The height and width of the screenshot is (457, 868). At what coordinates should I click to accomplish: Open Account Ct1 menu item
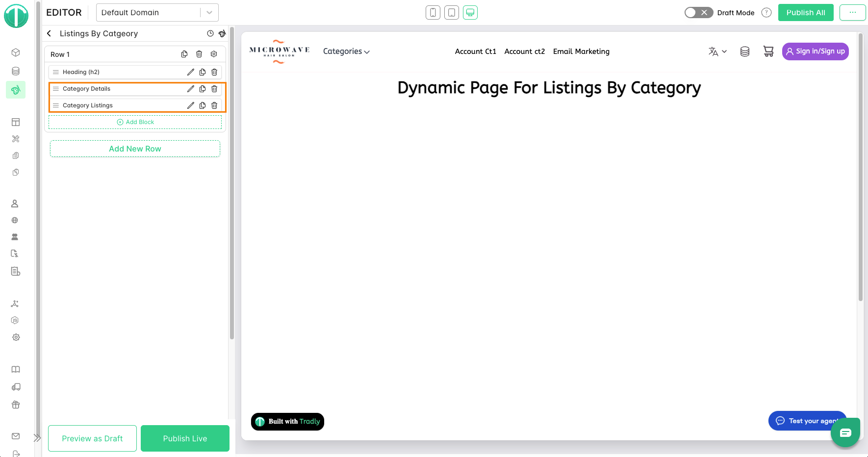click(475, 51)
